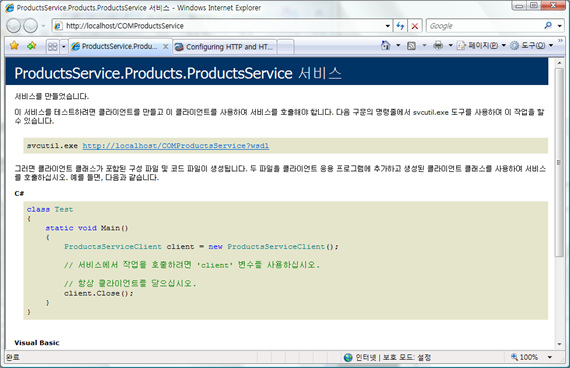Go forward with the Forward navigation button

coord(31,26)
